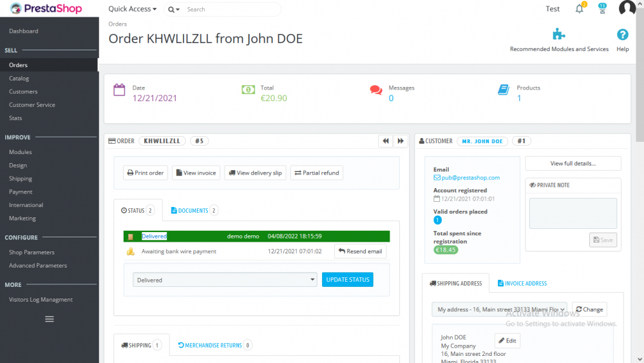Screen dimensions: 644x363
Task: Click the Delivered status package icon
Action: click(131, 237)
